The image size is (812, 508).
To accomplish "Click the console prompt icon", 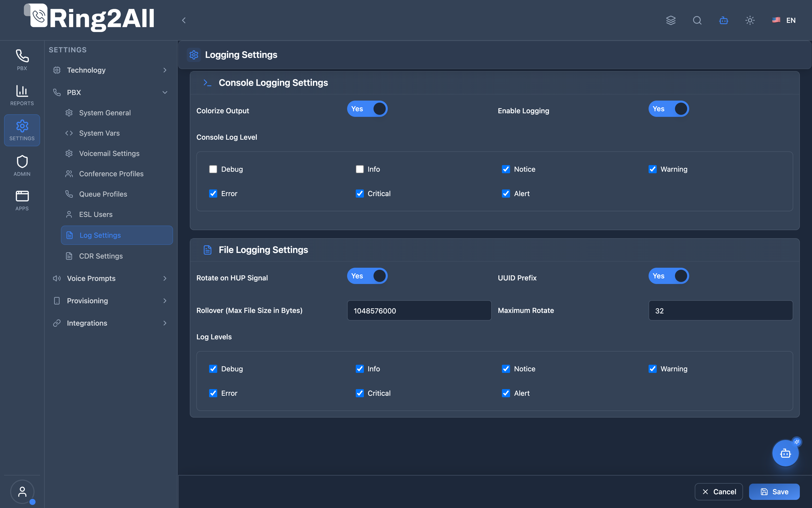I will point(207,83).
